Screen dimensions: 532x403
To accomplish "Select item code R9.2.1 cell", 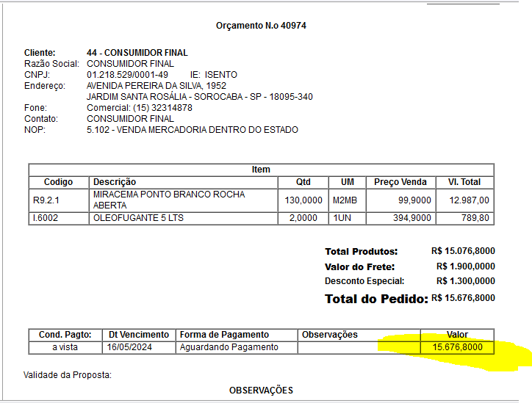I will point(46,200).
